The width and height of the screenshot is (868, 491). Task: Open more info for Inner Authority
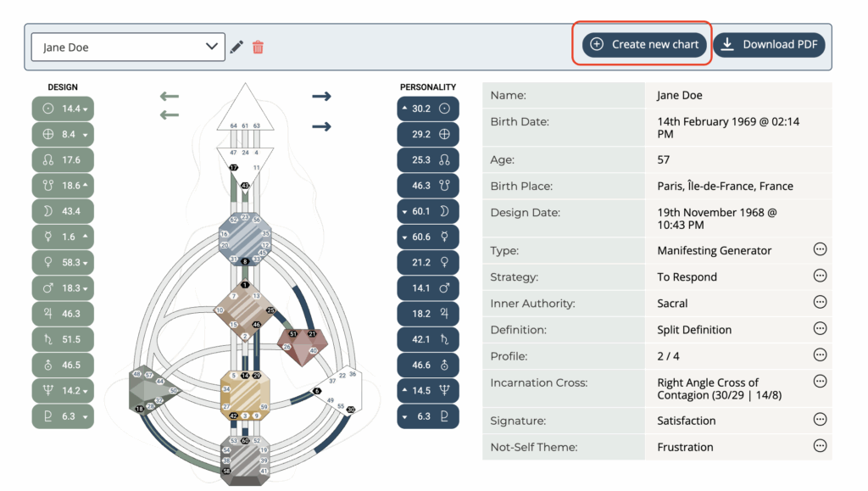(x=820, y=303)
